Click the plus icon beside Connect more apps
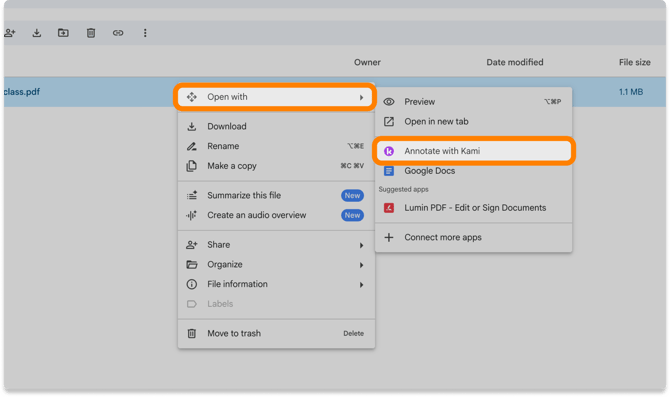Viewport: 670px width, 397px height. [x=389, y=237]
